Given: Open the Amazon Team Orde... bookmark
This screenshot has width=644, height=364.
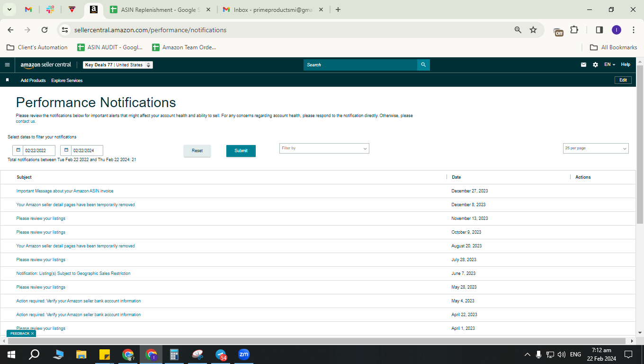Looking at the screenshot, I should (x=184, y=47).
